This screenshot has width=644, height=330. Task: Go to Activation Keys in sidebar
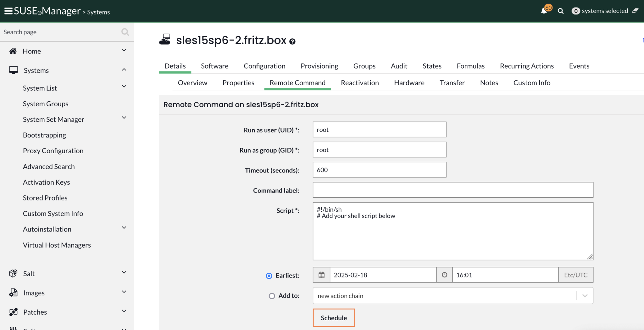[x=46, y=182]
